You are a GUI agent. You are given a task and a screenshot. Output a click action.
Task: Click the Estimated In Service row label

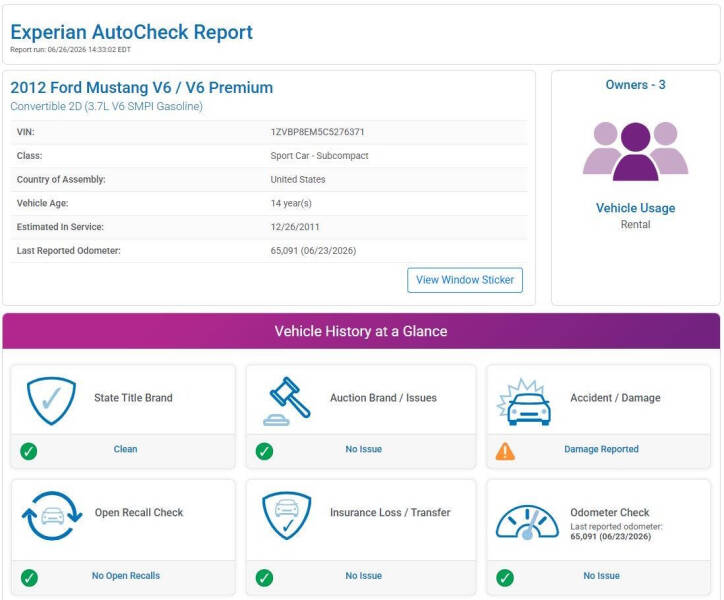click(x=60, y=227)
